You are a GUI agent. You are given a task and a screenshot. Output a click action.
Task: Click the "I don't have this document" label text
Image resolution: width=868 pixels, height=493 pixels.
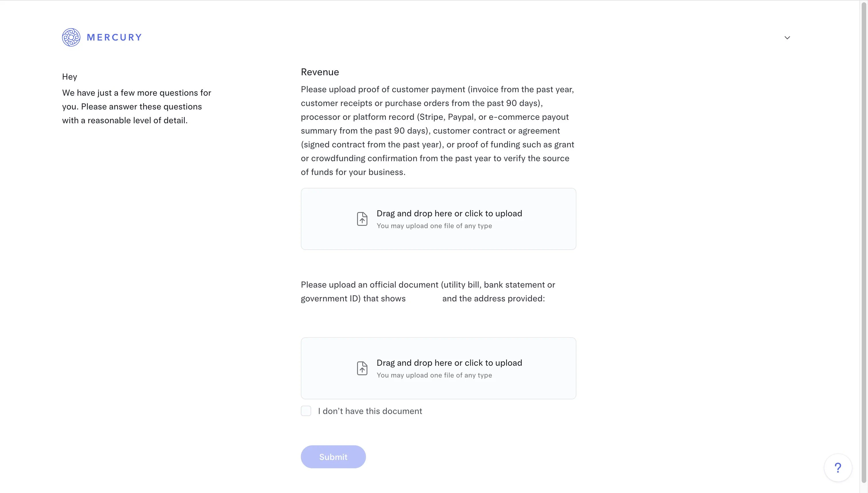[370, 411]
